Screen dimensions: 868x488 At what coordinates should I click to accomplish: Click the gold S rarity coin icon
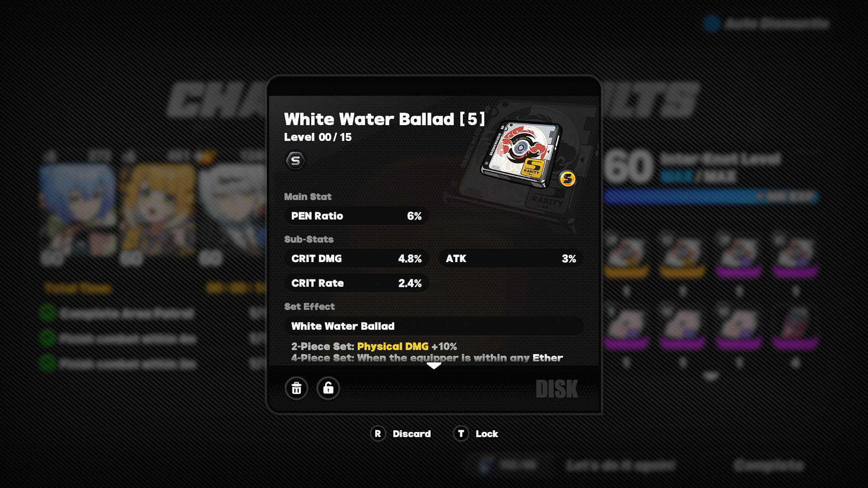(x=568, y=179)
